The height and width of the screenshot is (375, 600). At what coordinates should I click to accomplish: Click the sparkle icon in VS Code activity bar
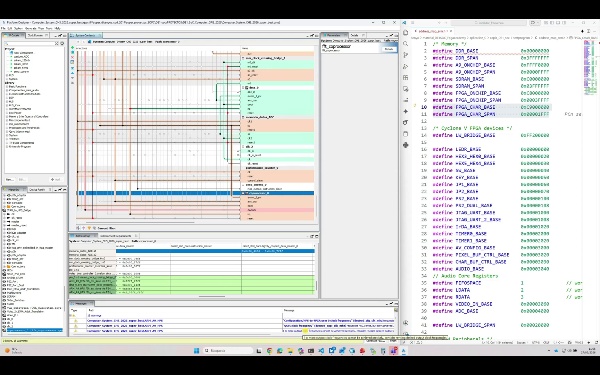[x=406, y=111]
